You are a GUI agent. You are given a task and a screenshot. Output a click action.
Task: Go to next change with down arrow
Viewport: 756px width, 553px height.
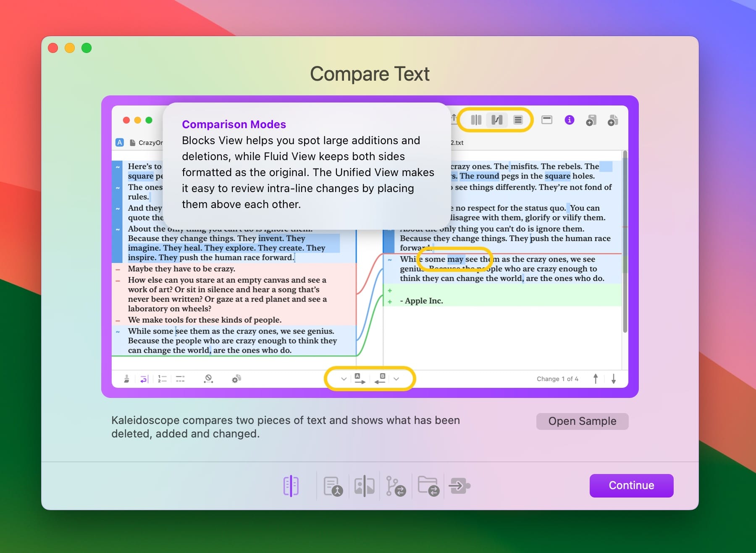click(614, 379)
